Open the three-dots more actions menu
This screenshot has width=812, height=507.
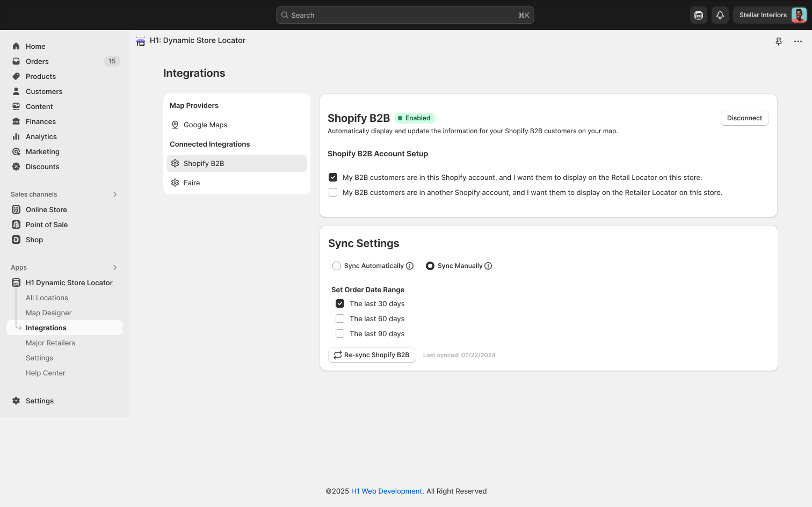click(x=798, y=41)
